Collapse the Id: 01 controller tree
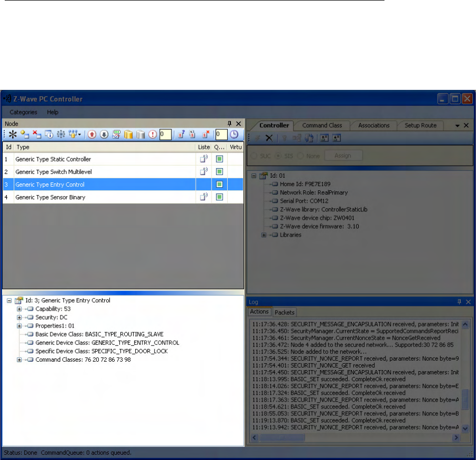Screen dimensions: 476x460 pos(254,176)
